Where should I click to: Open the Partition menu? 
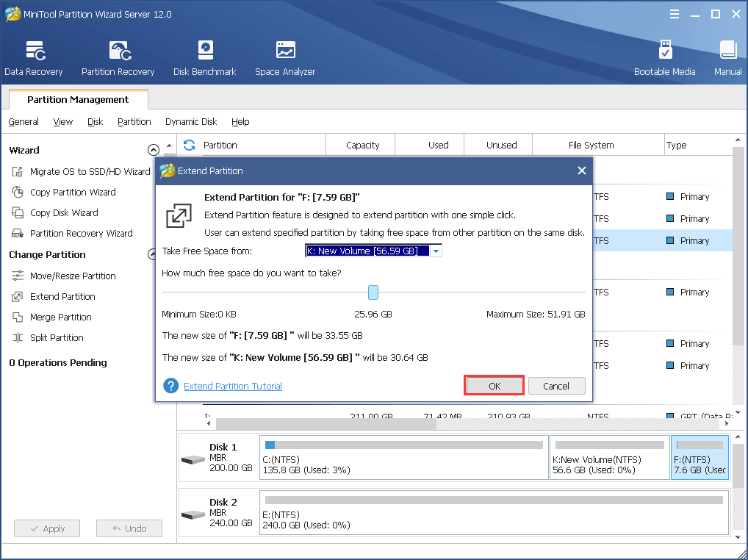coord(134,122)
